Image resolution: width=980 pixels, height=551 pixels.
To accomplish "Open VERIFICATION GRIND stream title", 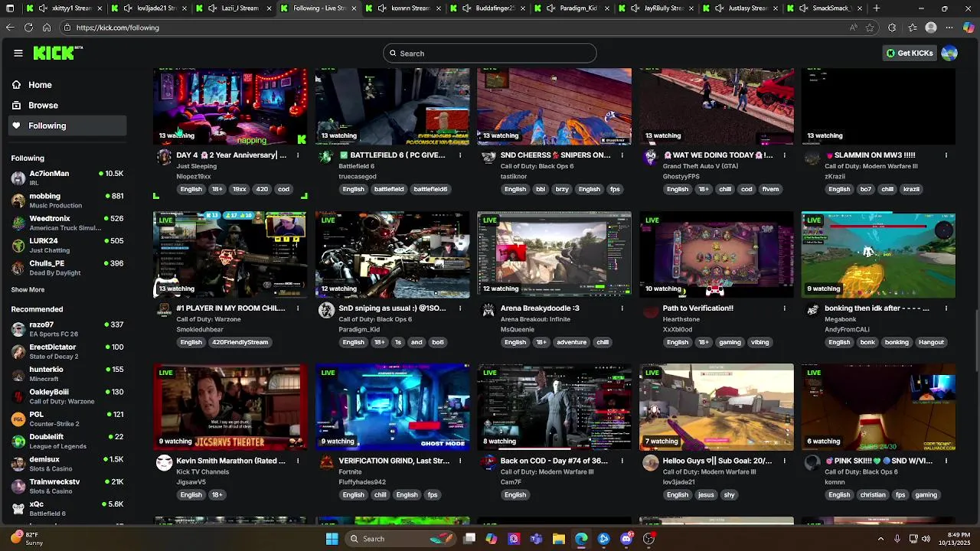I will (x=394, y=461).
